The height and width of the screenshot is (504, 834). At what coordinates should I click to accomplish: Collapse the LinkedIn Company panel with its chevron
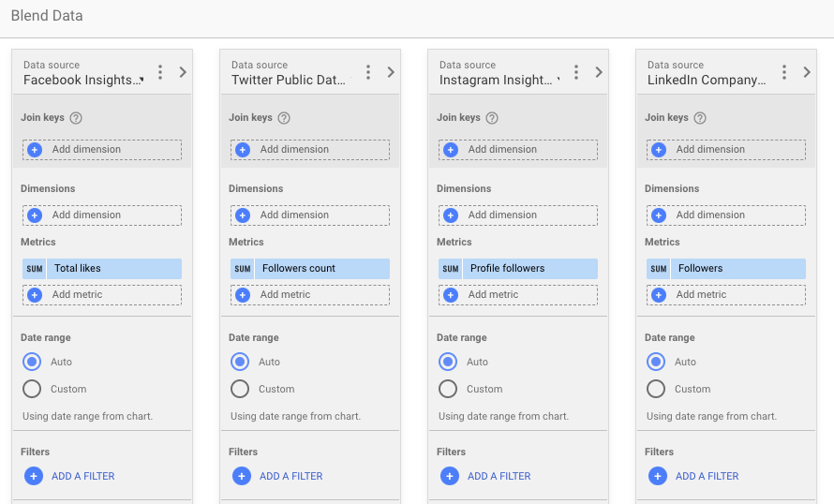click(807, 72)
